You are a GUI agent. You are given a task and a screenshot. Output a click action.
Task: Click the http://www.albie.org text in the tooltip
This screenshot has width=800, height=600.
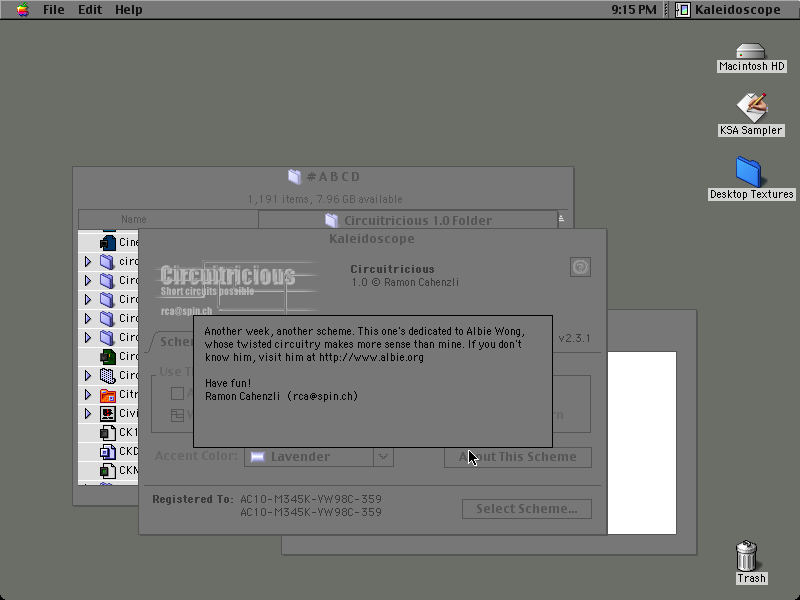coord(371,358)
